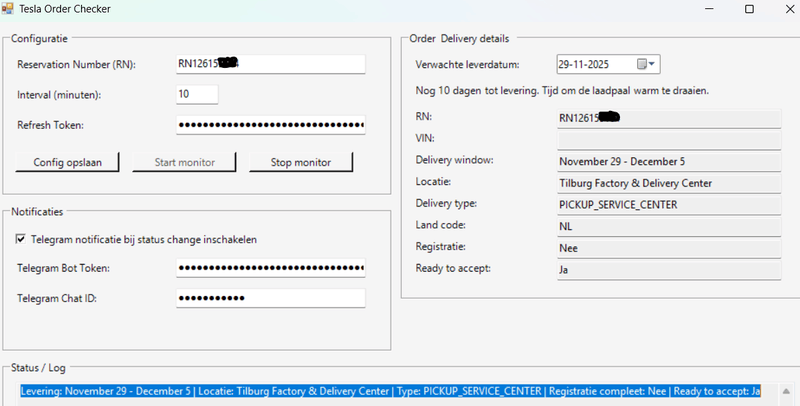Maximize the Tesla Order Checker window
Viewport: 800px width, 406px height.
click(749, 9)
